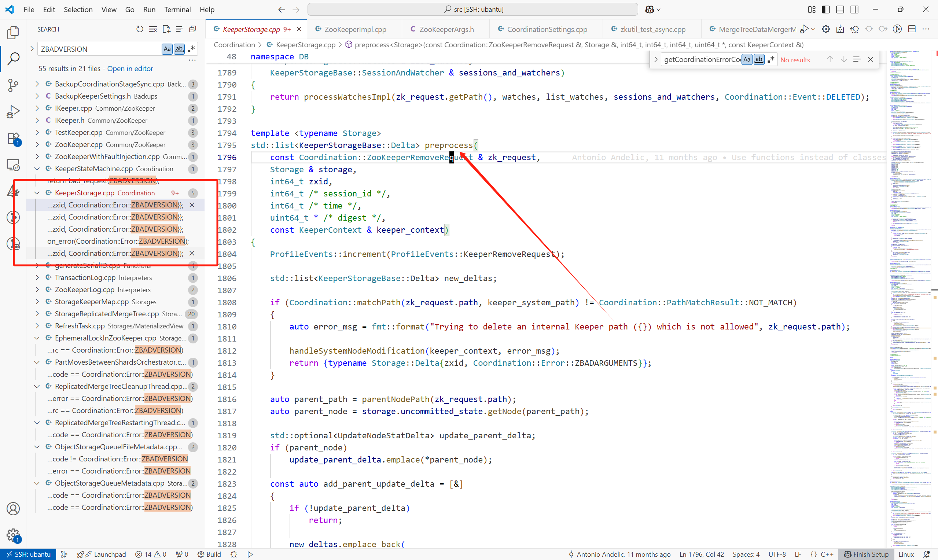This screenshot has height=560, width=938.
Task: Toggle regex in find widget
Action: coord(771,59)
